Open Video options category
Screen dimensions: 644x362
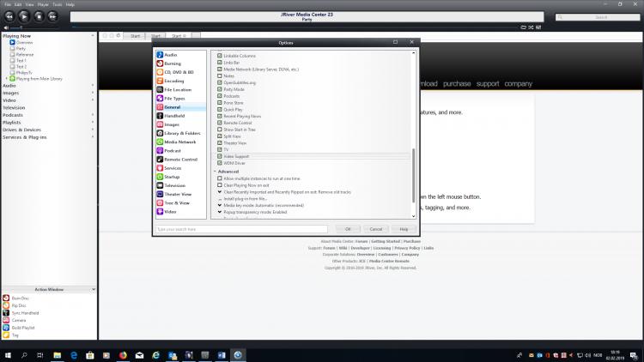click(x=170, y=212)
